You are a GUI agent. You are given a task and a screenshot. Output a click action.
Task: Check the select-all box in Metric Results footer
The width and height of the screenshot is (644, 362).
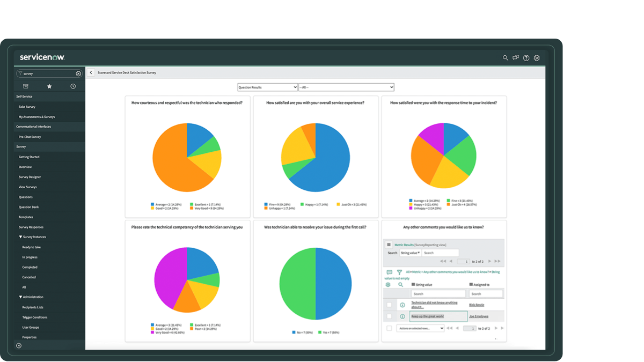tap(390, 328)
